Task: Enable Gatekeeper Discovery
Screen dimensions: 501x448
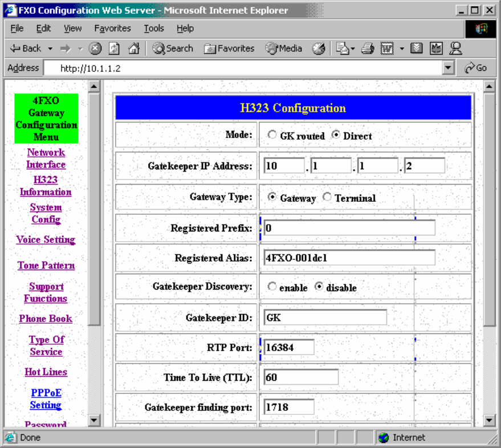Action: 272,287
